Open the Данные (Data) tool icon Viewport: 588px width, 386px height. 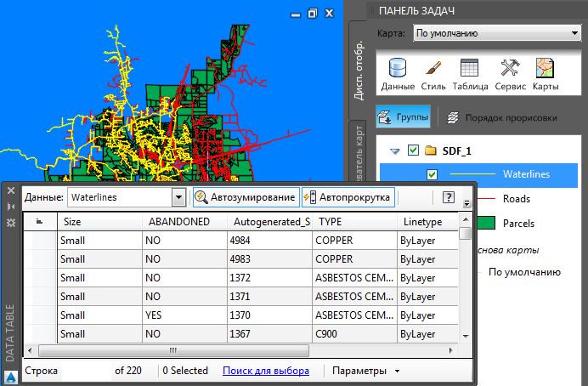point(398,74)
